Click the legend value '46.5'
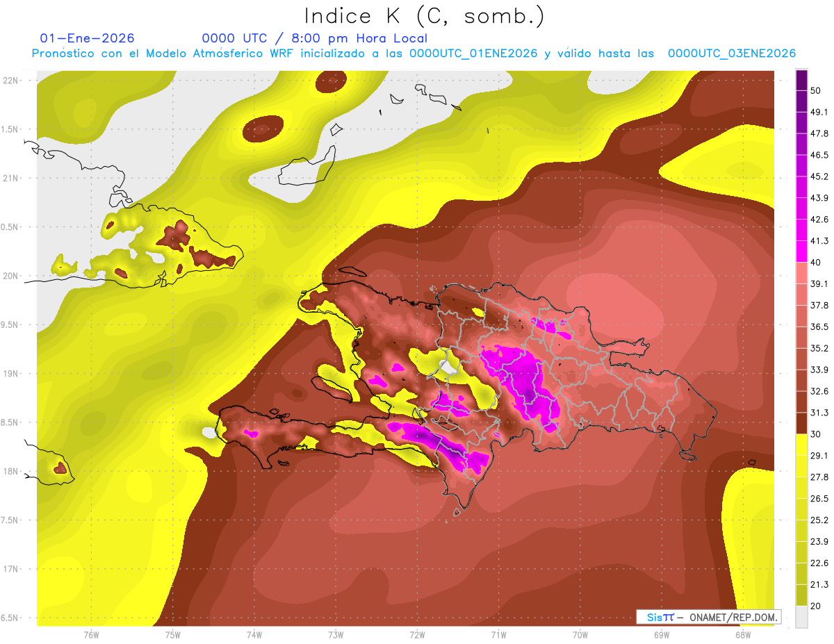 tap(819, 155)
